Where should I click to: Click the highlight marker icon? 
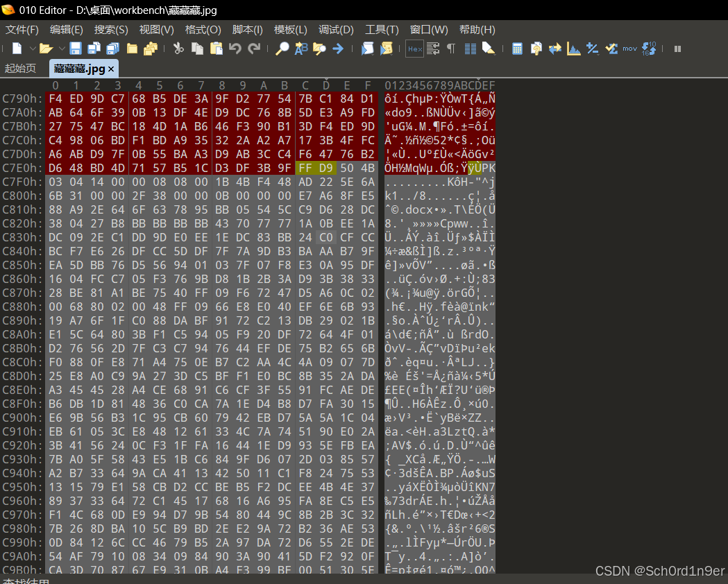click(489, 49)
